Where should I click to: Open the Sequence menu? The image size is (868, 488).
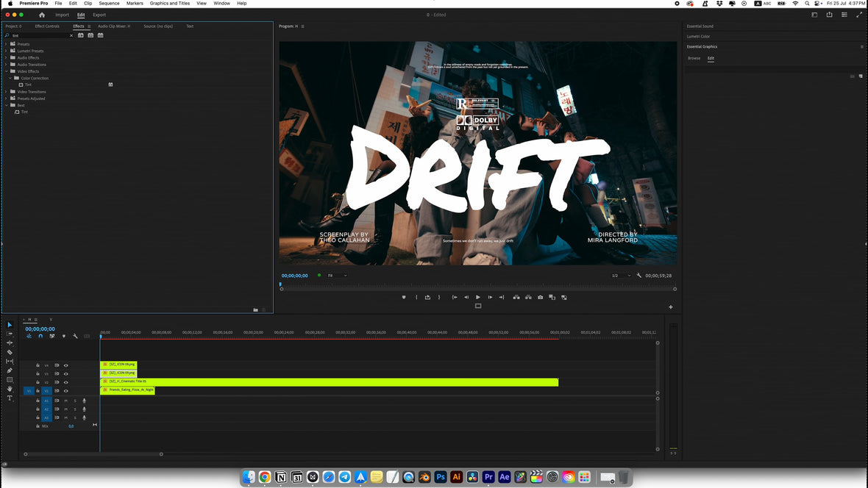point(109,4)
